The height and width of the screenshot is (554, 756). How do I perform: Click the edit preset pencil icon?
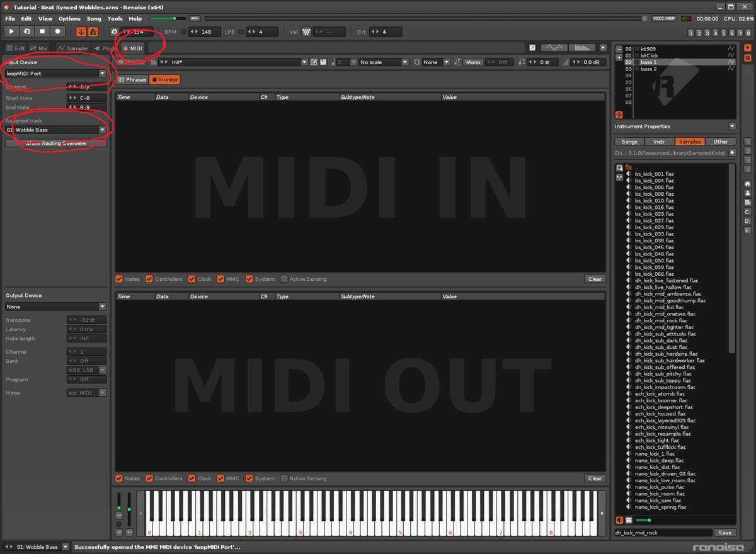click(x=314, y=62)
